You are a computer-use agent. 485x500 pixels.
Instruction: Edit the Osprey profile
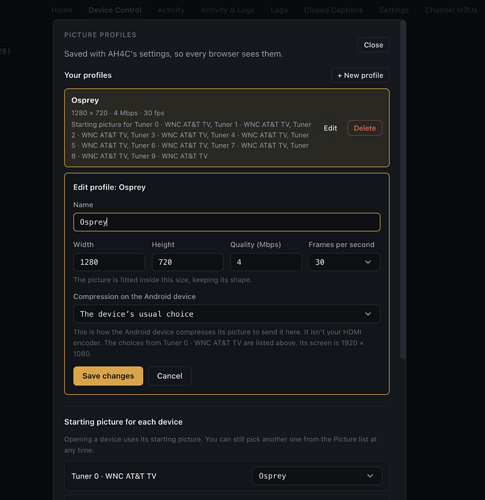pyautogui.click(x=330, y=128)
